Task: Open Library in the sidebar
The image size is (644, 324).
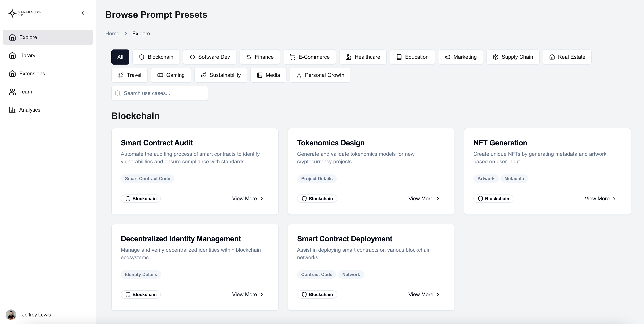Action: (x=27, y=56)
